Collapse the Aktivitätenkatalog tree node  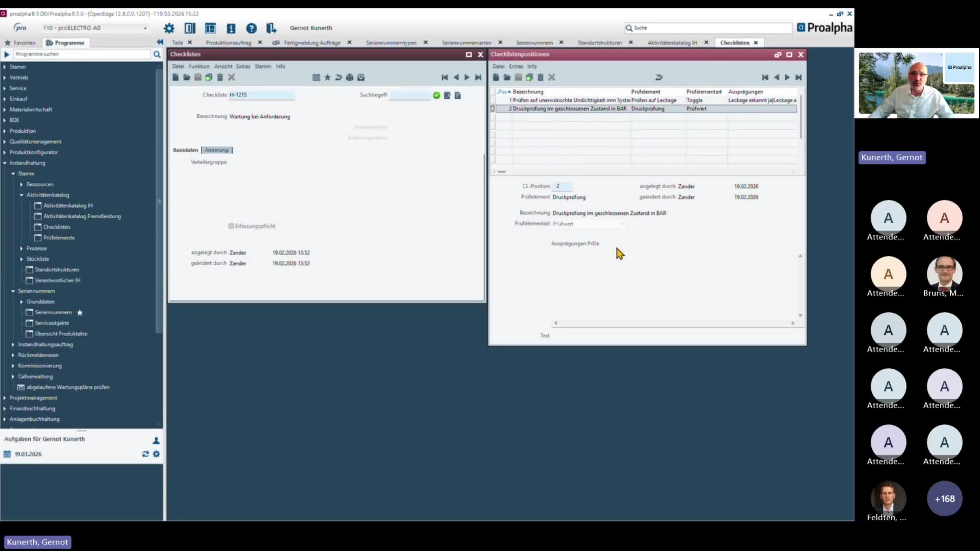tap(22, 195)
